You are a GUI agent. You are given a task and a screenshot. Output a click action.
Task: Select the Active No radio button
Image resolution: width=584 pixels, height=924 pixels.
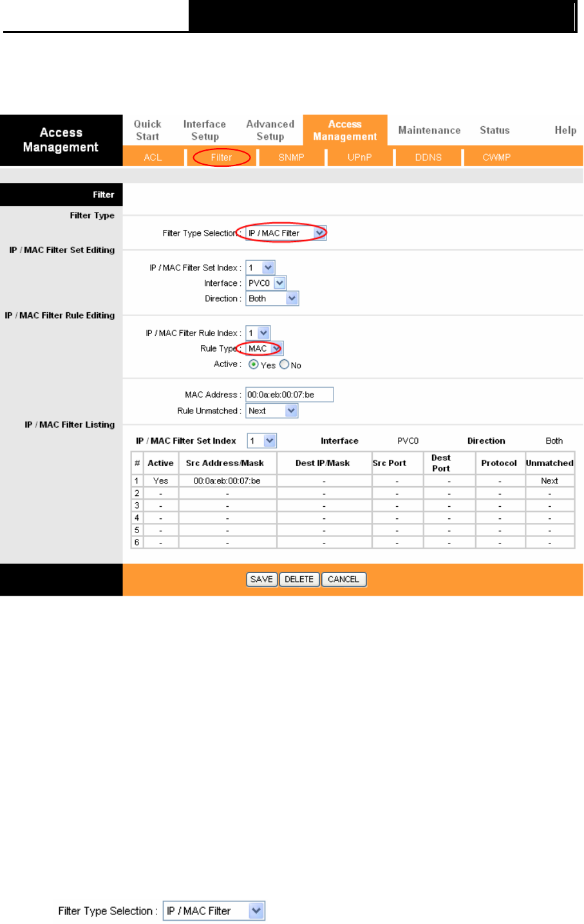(x=284, y=364)
